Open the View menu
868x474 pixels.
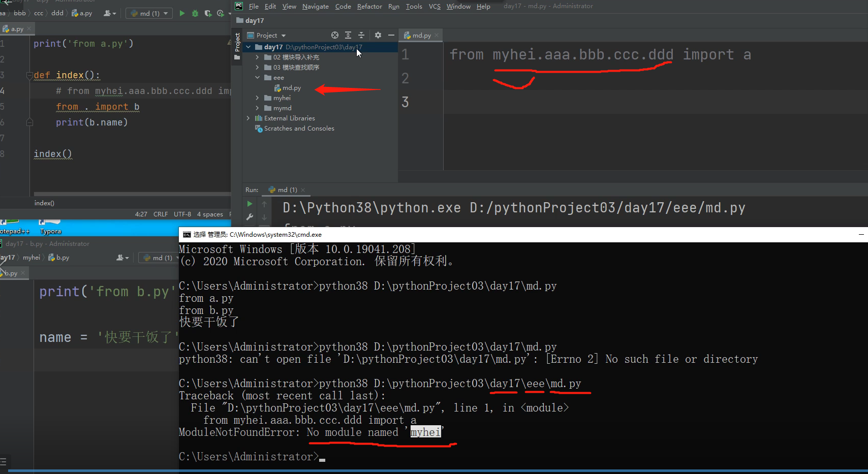289,6
